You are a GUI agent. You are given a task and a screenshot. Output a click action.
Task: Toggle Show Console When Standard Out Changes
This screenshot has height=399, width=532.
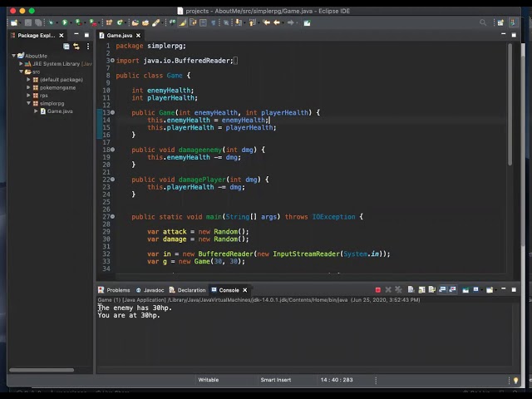442,289
